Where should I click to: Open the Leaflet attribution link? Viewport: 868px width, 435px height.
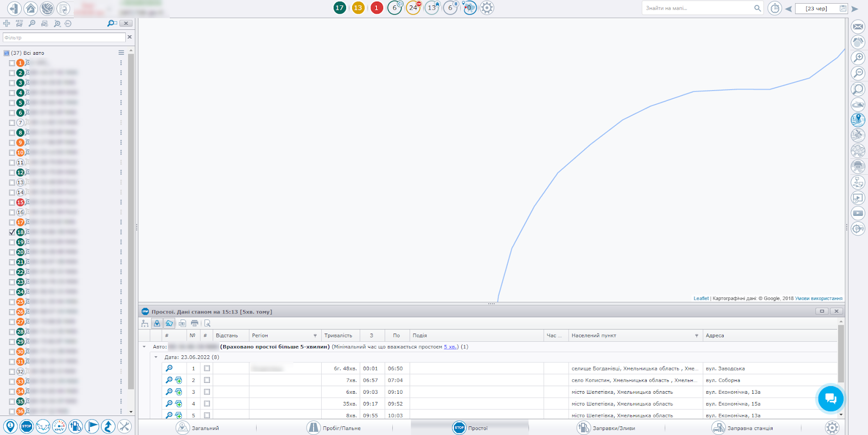[x=701, y=298]
